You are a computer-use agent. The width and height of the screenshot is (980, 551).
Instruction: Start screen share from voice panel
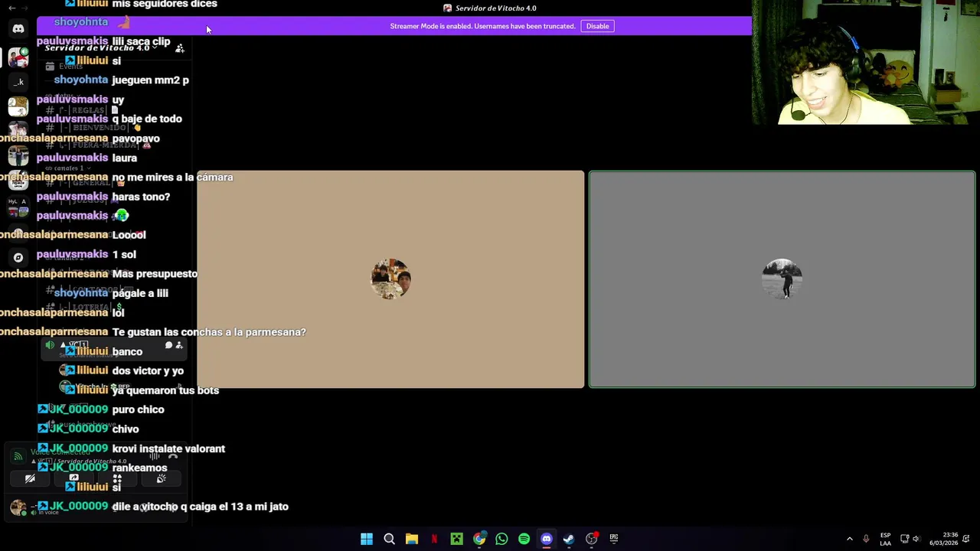[73, 479]
